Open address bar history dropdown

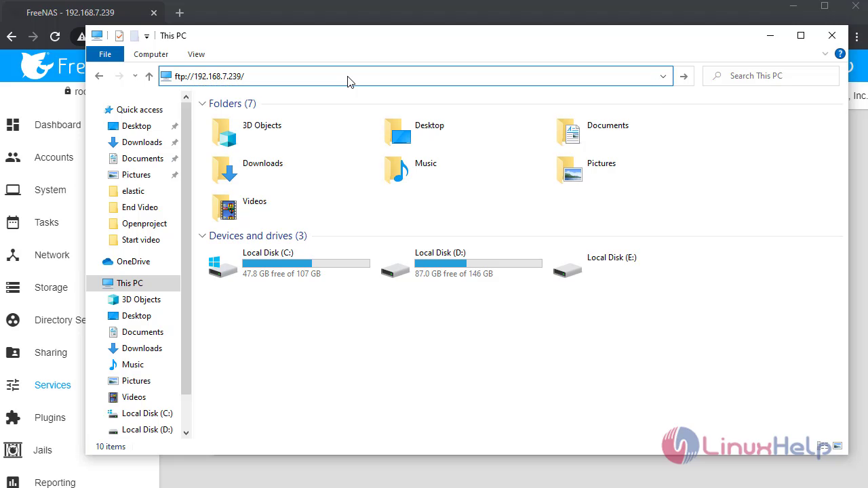(663, 76)
